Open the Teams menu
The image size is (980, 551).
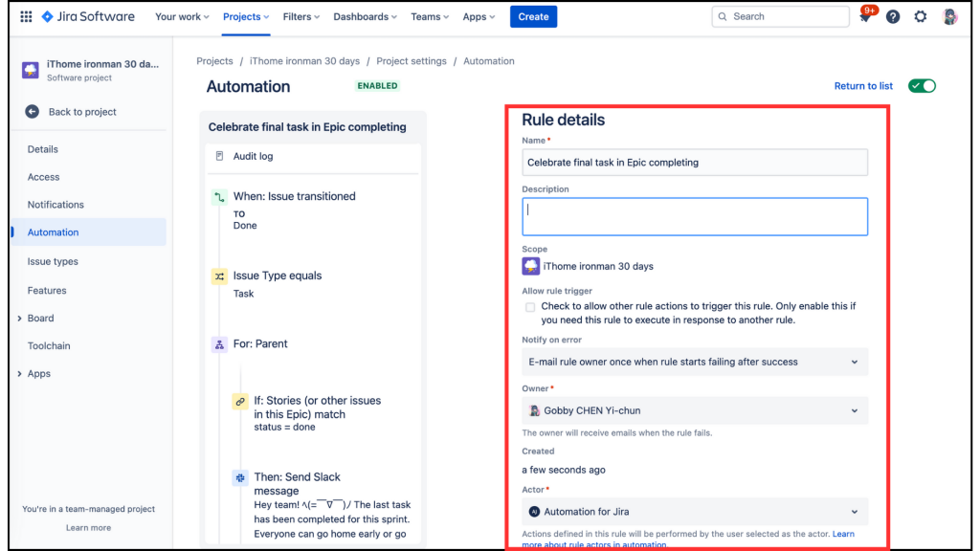click(430, 17)
